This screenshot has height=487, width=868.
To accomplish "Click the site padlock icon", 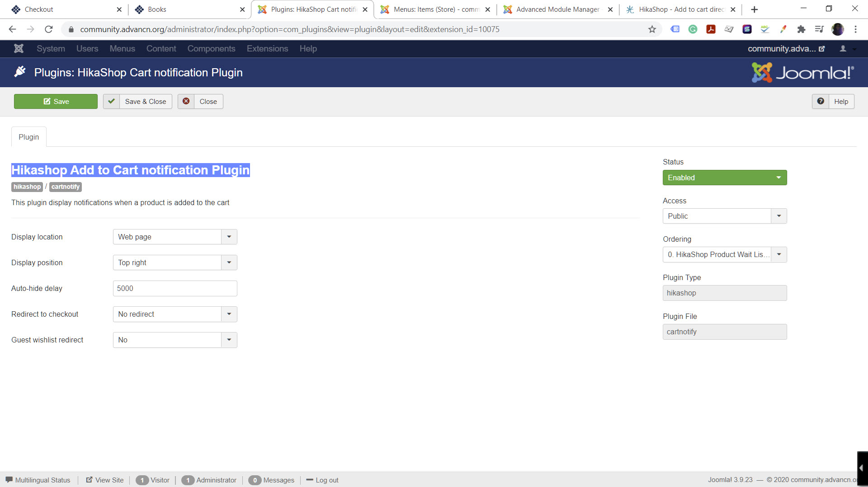I will [x=71, y=29].
